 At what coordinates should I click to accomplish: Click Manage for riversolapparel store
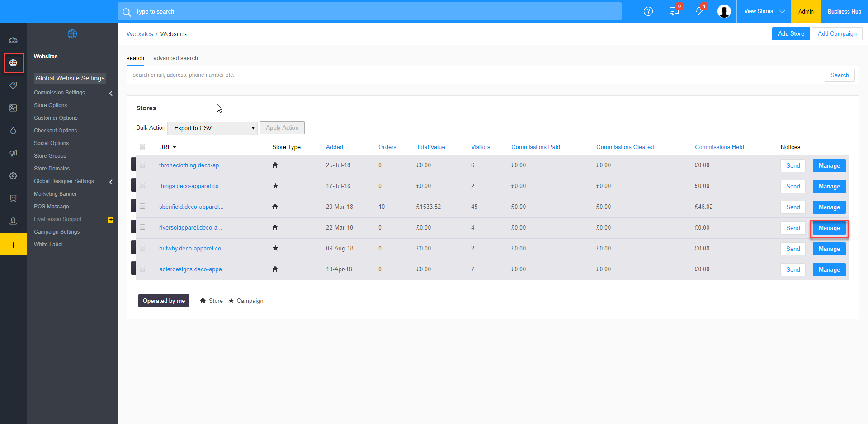coord(829,228)
